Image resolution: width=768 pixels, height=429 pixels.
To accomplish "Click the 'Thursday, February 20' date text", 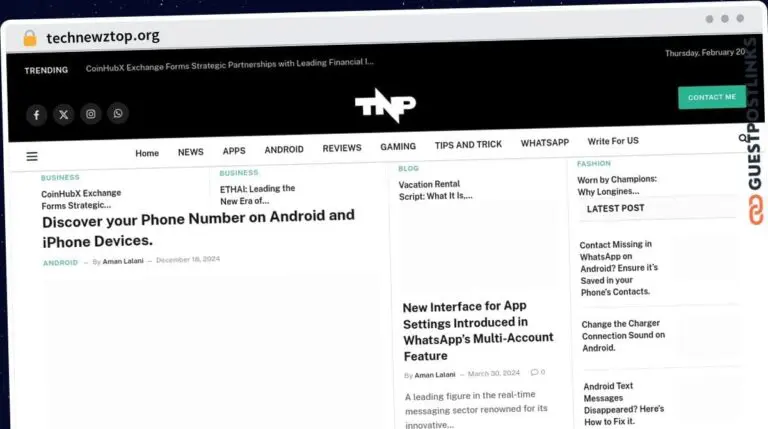I will pos(705,52).
